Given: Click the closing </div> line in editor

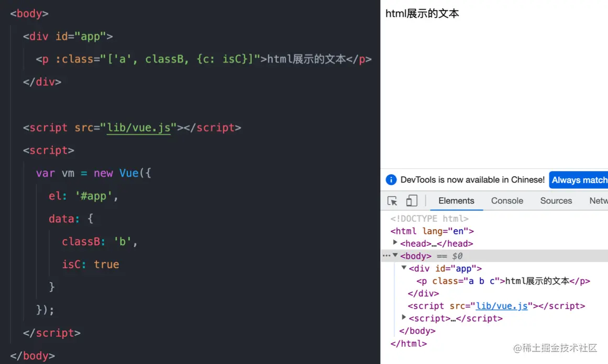Looking at the screenshot, I should pyautogui.click(x=42, y=82).
